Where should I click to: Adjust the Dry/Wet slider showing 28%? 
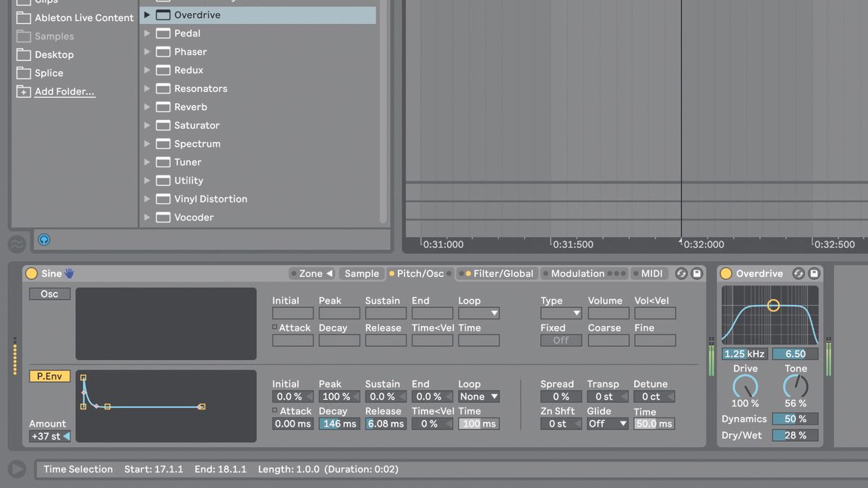pyautogui.click(x=794, y=435)
